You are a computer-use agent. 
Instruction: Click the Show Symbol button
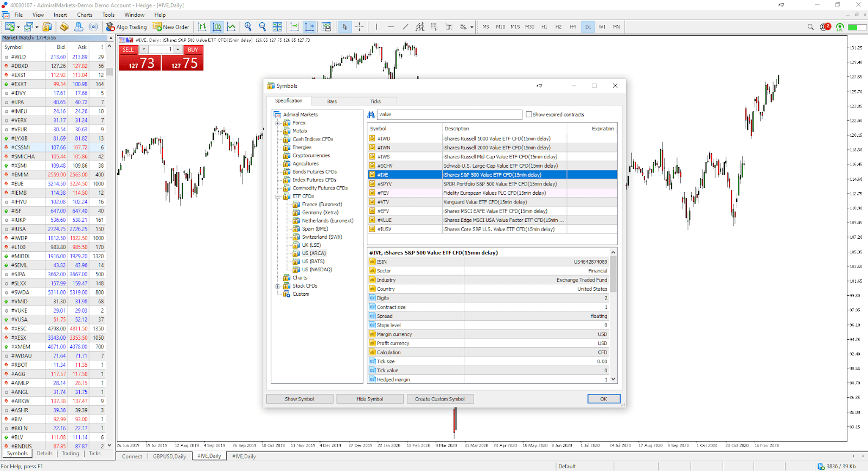(x=299, y=399)
